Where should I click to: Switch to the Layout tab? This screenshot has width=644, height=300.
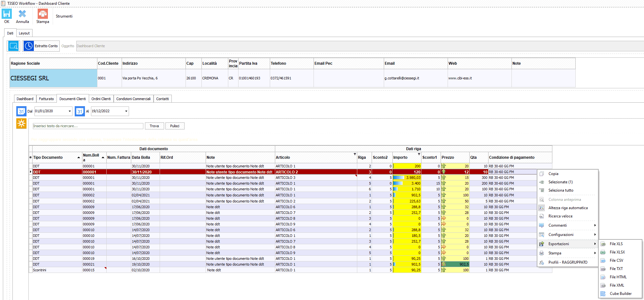click(x=24, y=33)
